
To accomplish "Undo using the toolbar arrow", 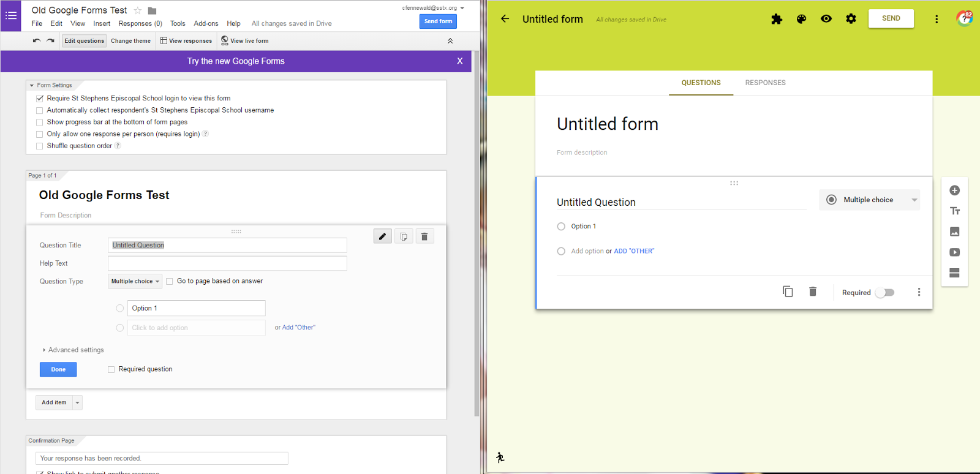I will coord(37,41).
